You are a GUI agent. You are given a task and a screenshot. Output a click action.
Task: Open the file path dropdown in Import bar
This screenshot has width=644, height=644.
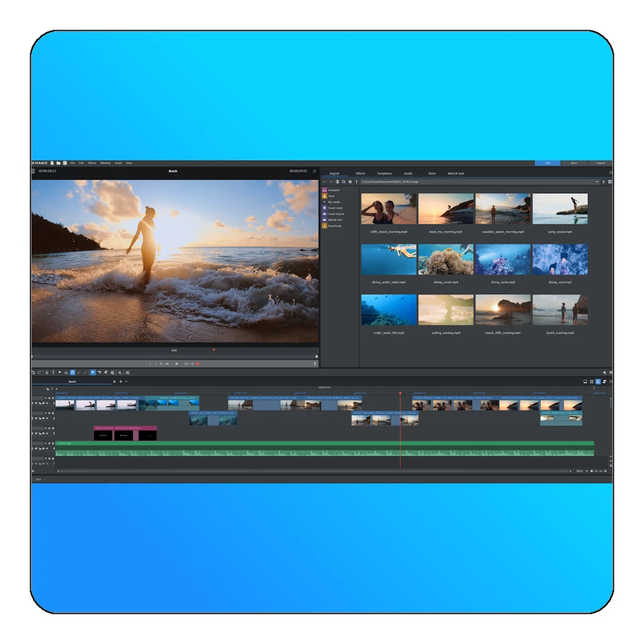598,181
